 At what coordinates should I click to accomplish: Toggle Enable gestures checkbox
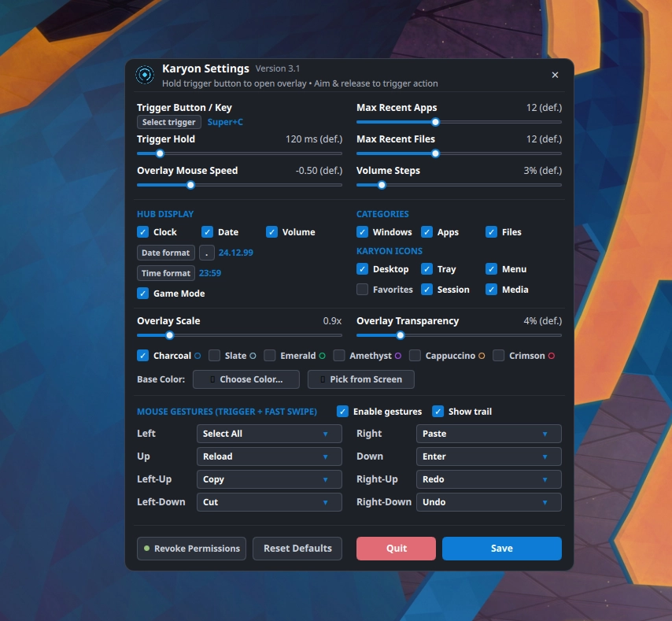pos(342,412)
